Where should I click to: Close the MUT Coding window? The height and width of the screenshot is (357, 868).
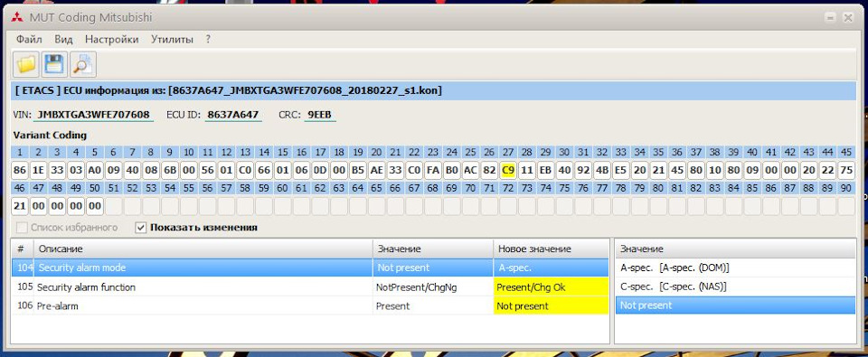coord(847,18)
